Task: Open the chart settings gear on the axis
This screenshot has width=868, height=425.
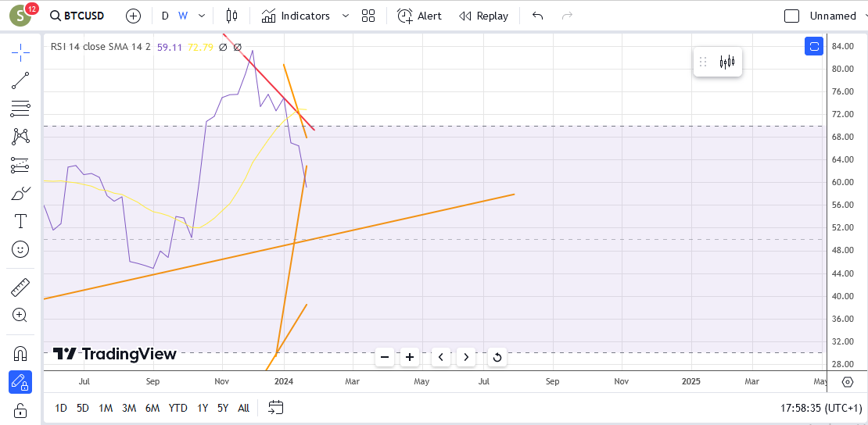Action: [x=848, y=382]
